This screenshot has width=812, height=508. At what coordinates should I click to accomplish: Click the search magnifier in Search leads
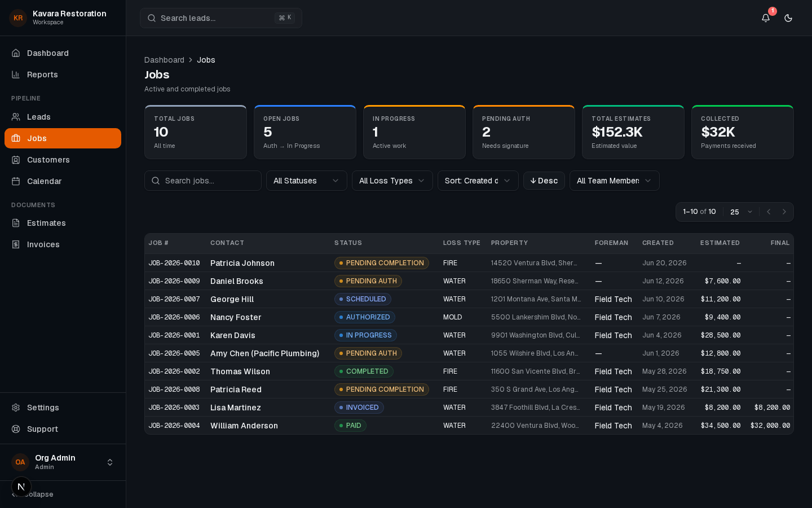(x=152, y=18)
